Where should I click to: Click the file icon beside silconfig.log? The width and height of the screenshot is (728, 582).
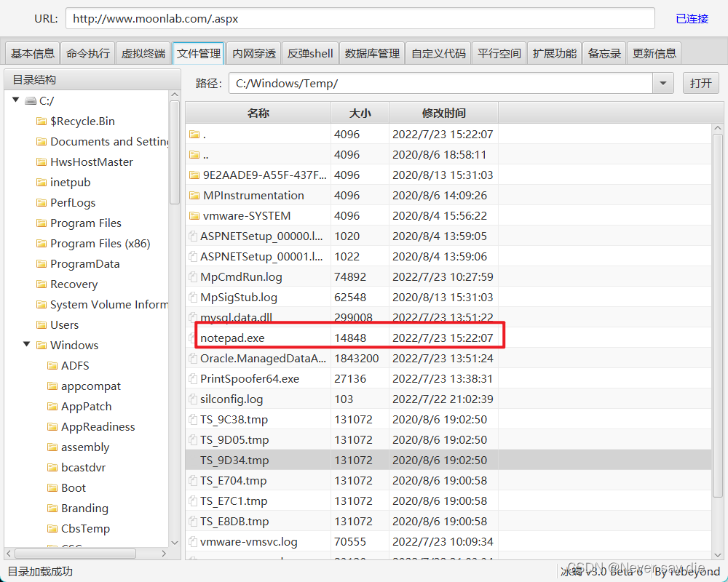[193, 399]
